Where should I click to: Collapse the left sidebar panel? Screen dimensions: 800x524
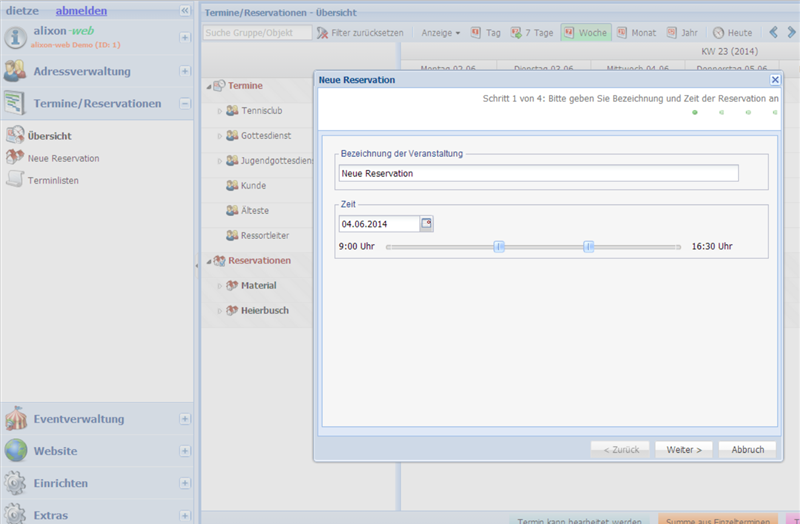(x=185, y=10)
